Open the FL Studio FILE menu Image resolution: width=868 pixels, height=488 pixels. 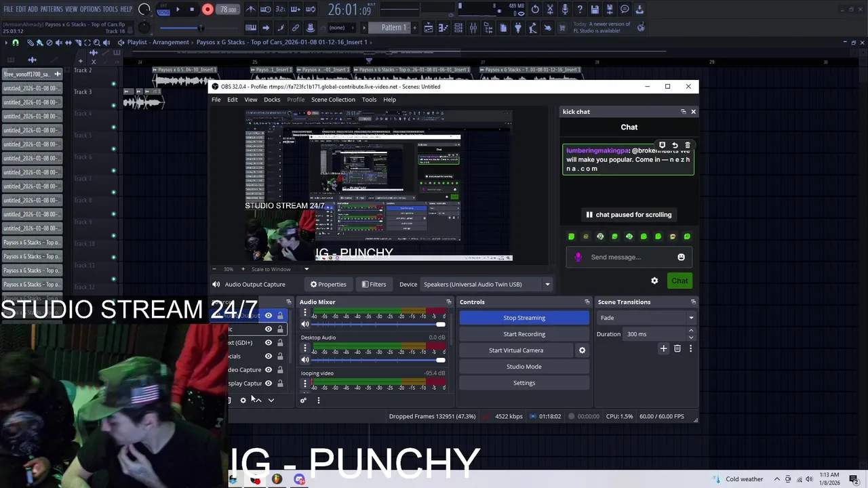[x=8, y=9]
